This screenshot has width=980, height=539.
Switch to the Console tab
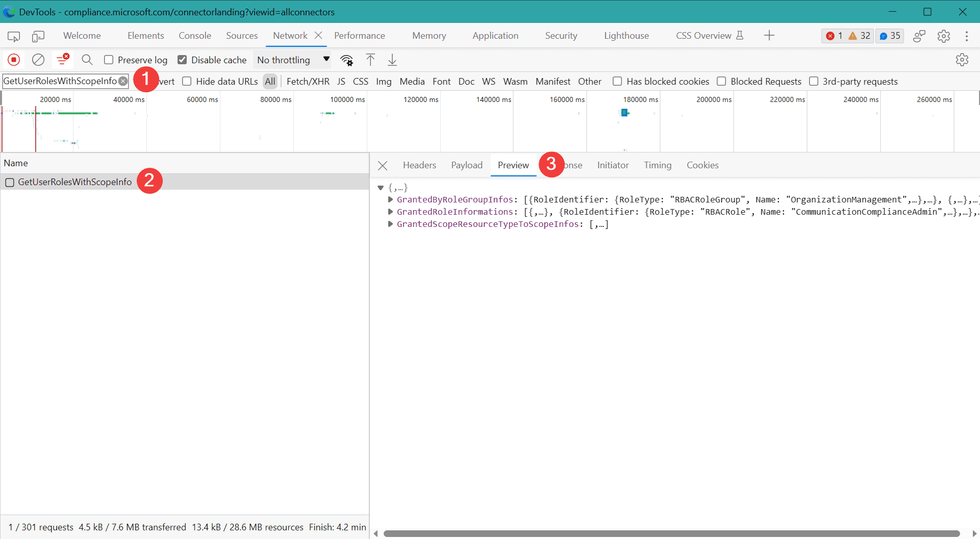point(195,36)
